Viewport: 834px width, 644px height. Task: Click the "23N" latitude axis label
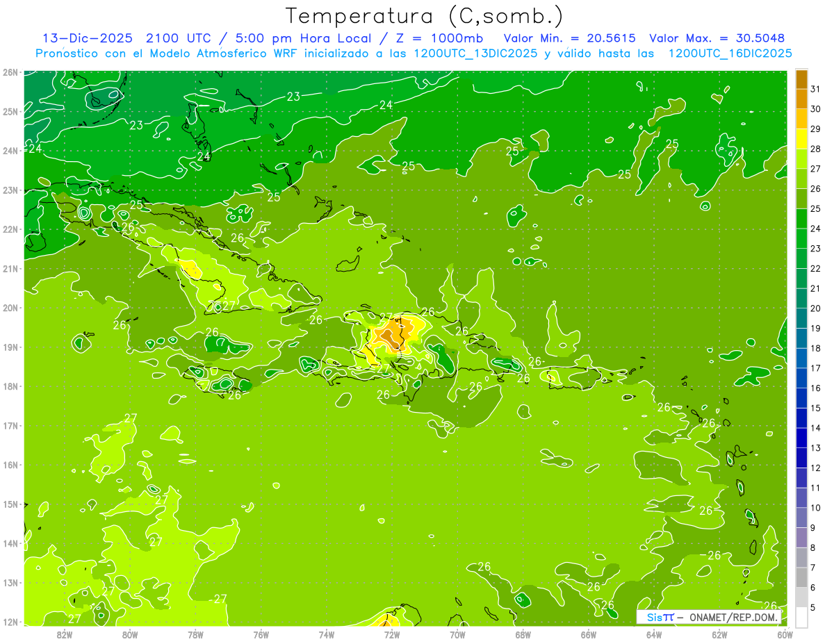(x=10, y=190)
